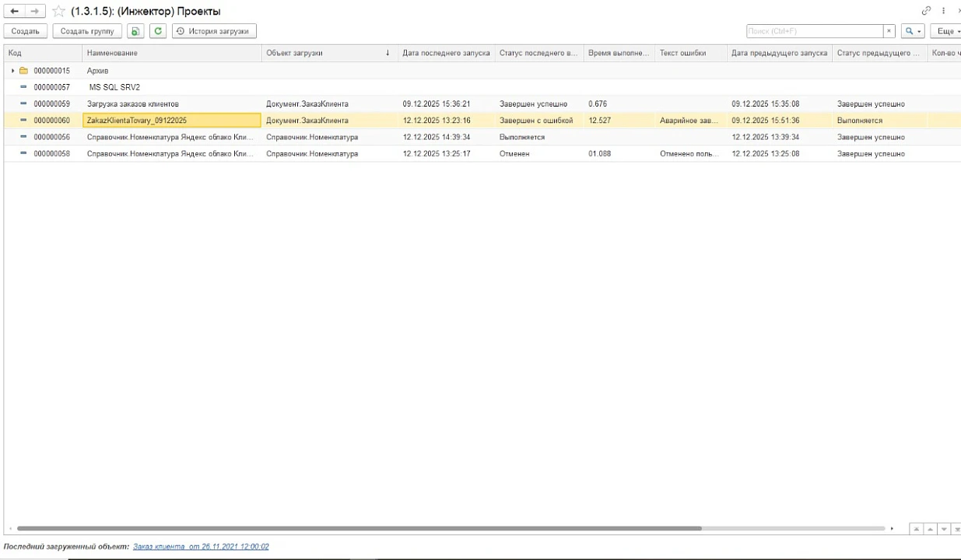This screenshot has width=961, height=560.
Task: Open the magnifier search dropdown
Action: (x=912, y=31)
